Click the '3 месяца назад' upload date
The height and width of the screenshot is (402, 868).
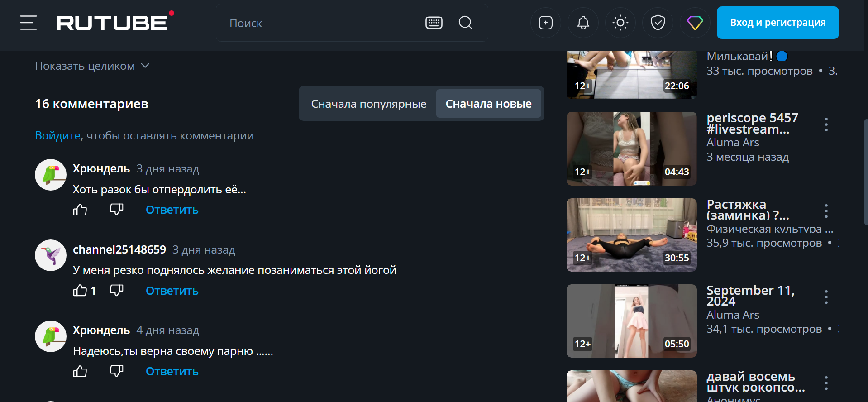748,157
